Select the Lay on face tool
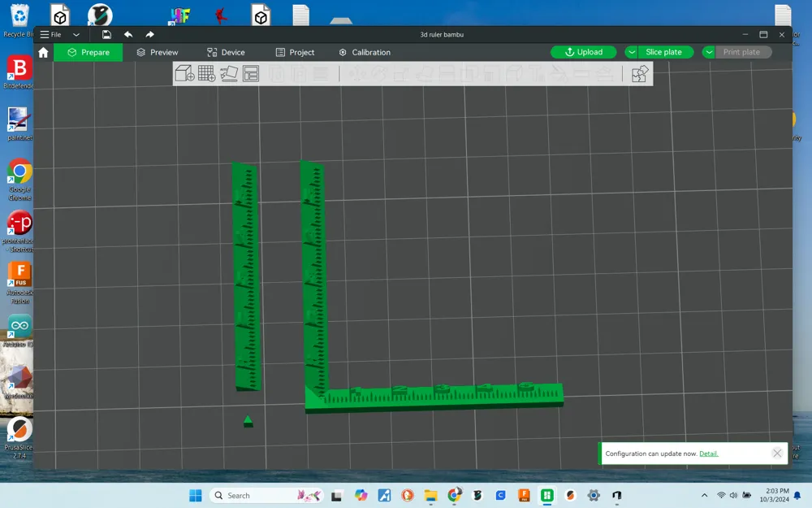Screen dimensions: 812x508 424,74
